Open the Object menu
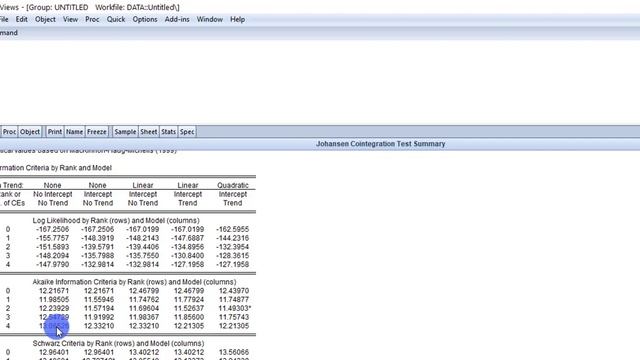Viewport: 640px width, 360px height. click(x=45, y=19)
